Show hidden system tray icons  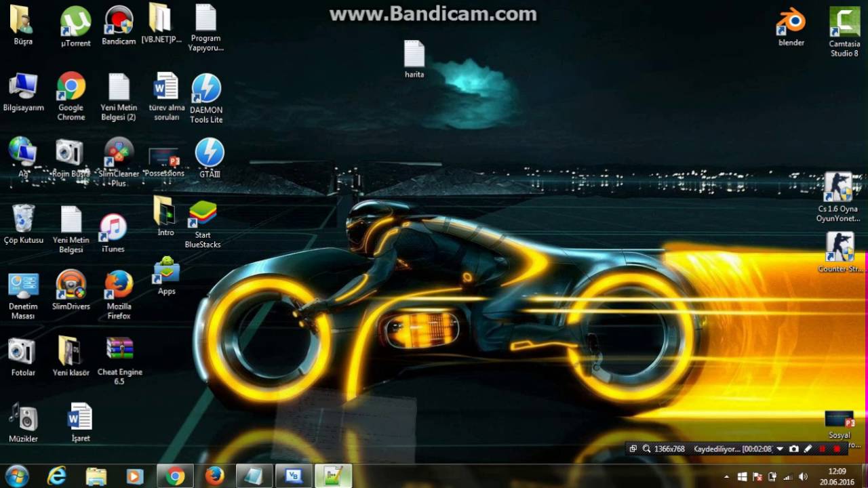727,477
